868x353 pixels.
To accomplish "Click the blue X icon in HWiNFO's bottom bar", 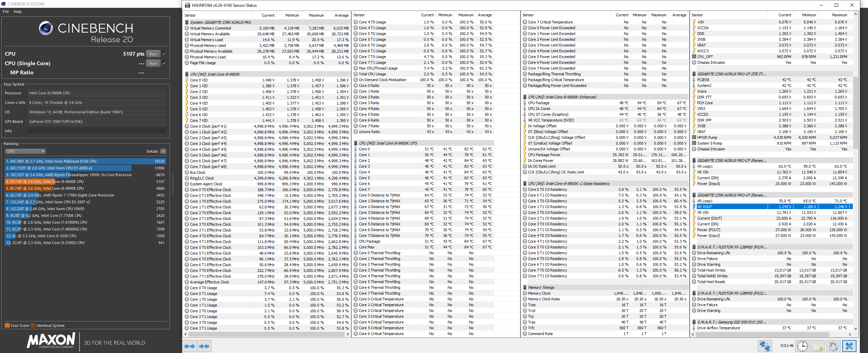I will pos(849,346).
